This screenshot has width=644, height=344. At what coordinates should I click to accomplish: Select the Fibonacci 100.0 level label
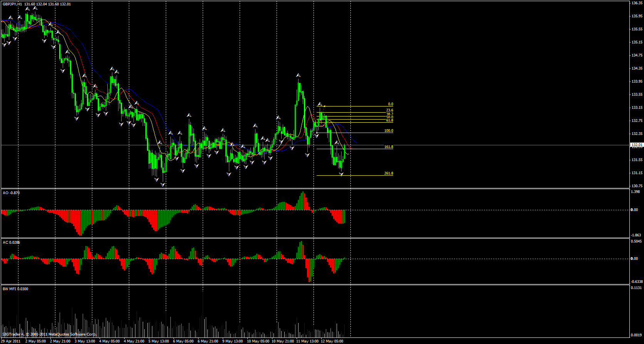coord(389,131)
